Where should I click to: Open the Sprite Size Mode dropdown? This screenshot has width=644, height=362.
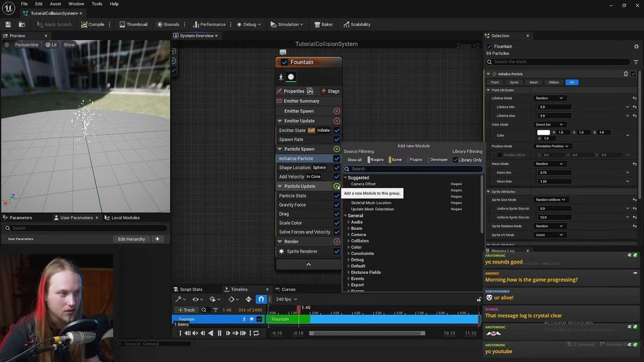tap(550, 200)
